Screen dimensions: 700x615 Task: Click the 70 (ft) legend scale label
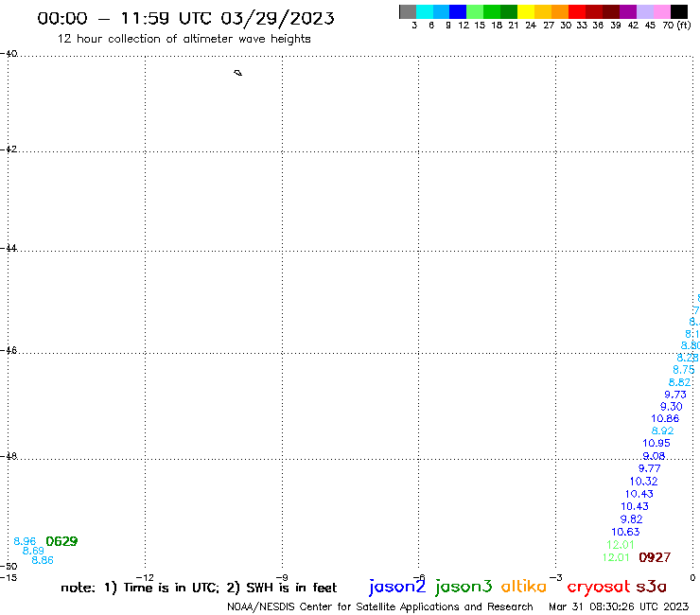pos(676,25)
